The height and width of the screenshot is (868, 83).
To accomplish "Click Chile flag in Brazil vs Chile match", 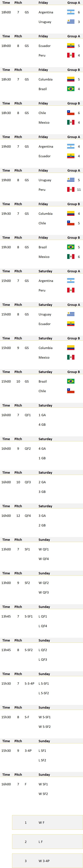I will click(x=71, y=391).
